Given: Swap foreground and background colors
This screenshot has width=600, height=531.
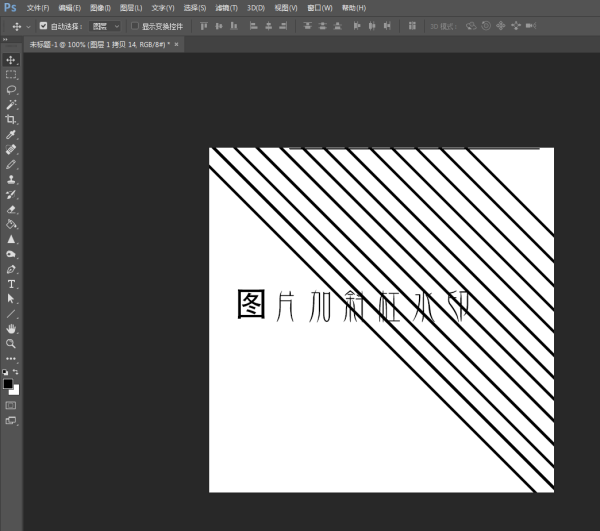Looking at the screenshot, I should tap(15, 372).
